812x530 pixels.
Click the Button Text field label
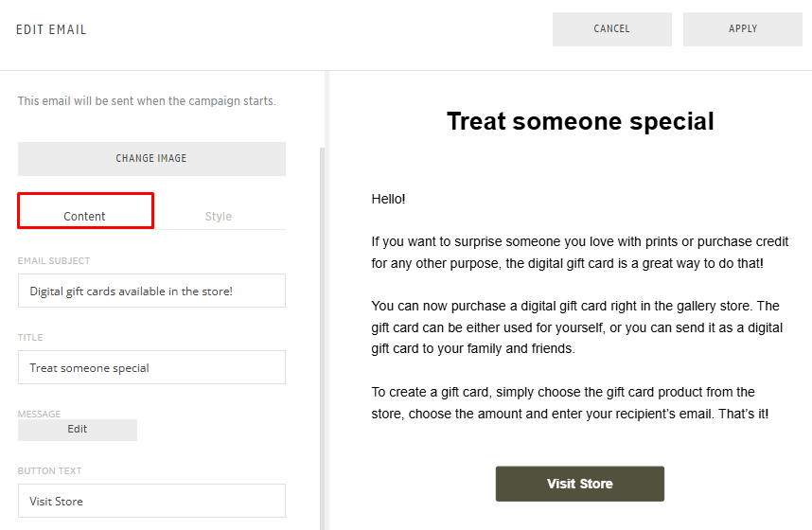[x=49, y=470]
